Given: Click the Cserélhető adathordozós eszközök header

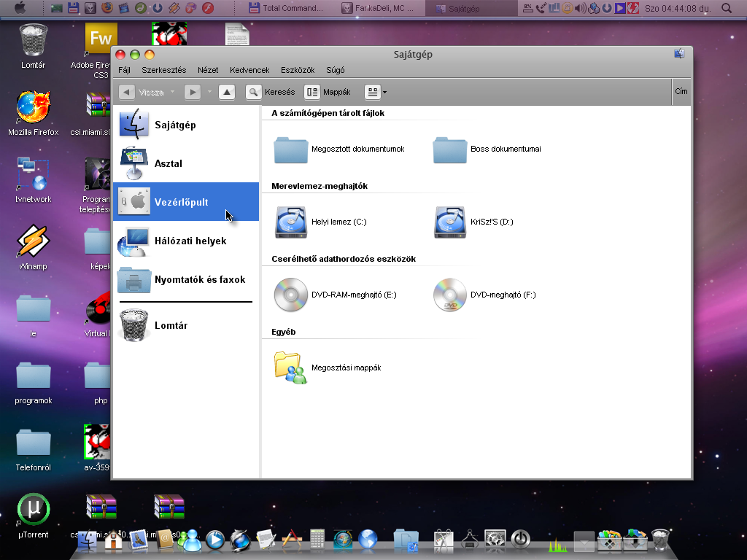Looking at the screenshot, I should pyautogui.click(x=344, y=259).
